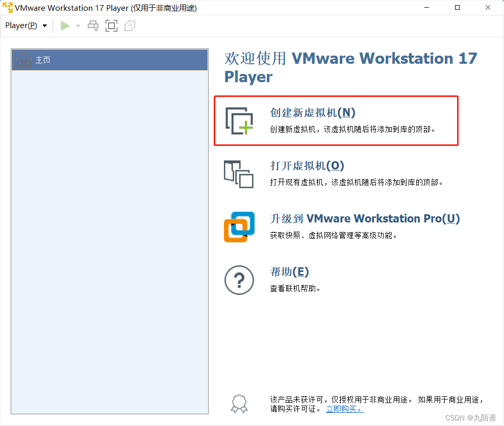Click 创建新虚拟机(N) heading
504x426 pixels.
pyautogui.click(x=312, y=113)
